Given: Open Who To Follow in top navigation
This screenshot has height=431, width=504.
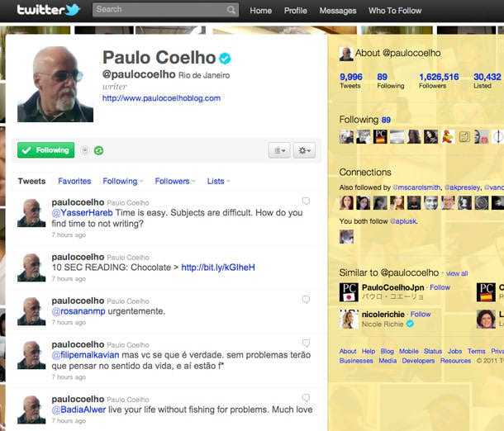Looking at the screenshot, I should [395, 11].
